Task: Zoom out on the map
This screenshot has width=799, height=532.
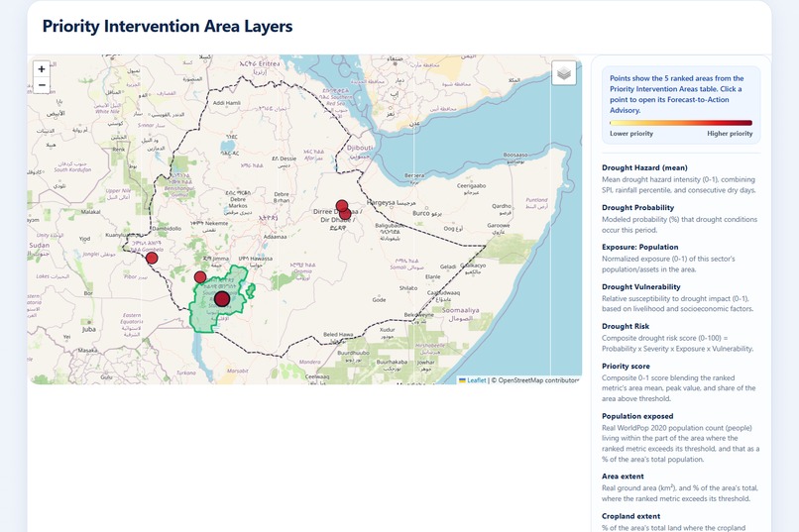Action: 42,85
